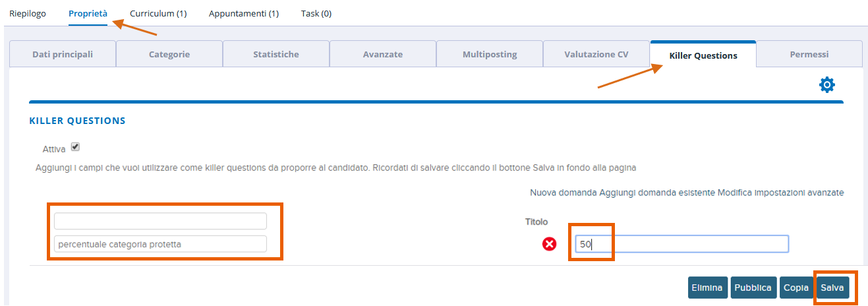Screen dimensions: 868x306
Task: Open Curriculum (1) section
Action: tap(158, 13)
